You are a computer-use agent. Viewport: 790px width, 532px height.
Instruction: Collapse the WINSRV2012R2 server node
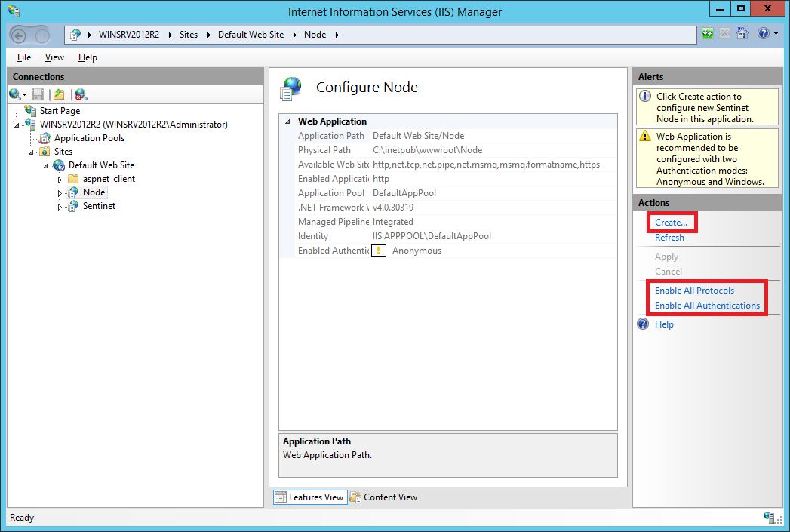coord(17,125)
